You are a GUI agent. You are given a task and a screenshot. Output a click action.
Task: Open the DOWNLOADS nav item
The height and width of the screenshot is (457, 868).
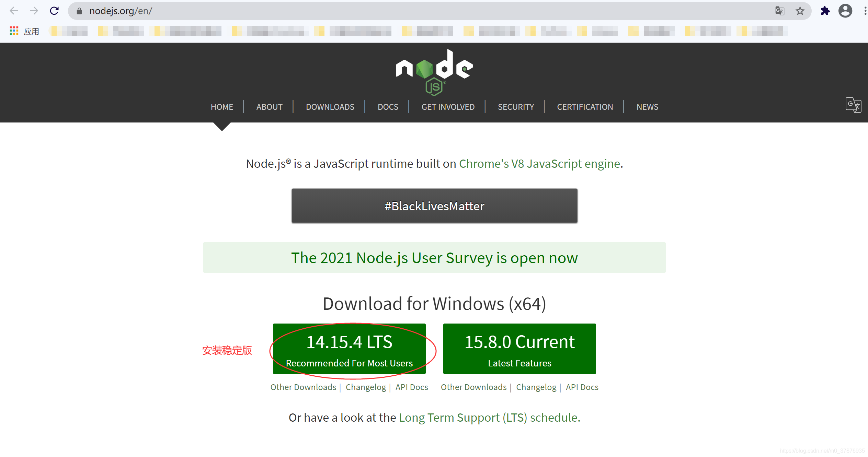(330, 107)
